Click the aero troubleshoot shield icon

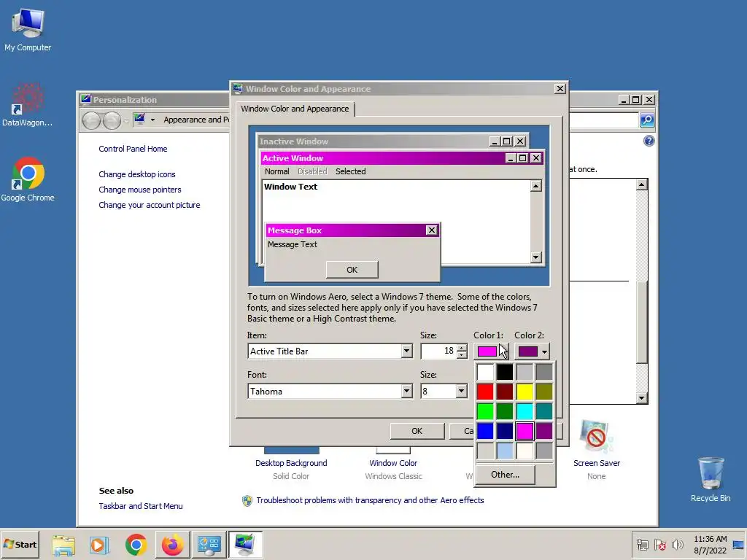[x=247, y=500]
